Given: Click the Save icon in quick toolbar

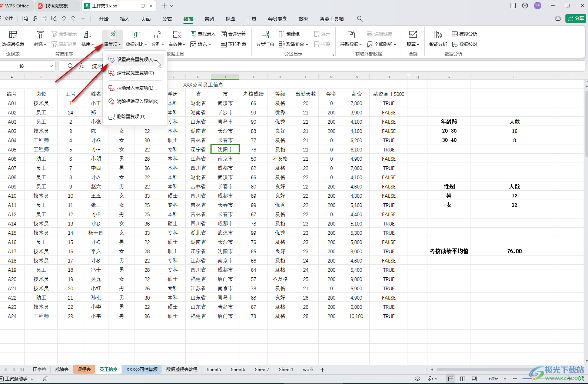Looking at the screenshot, I should click(25, 19).
